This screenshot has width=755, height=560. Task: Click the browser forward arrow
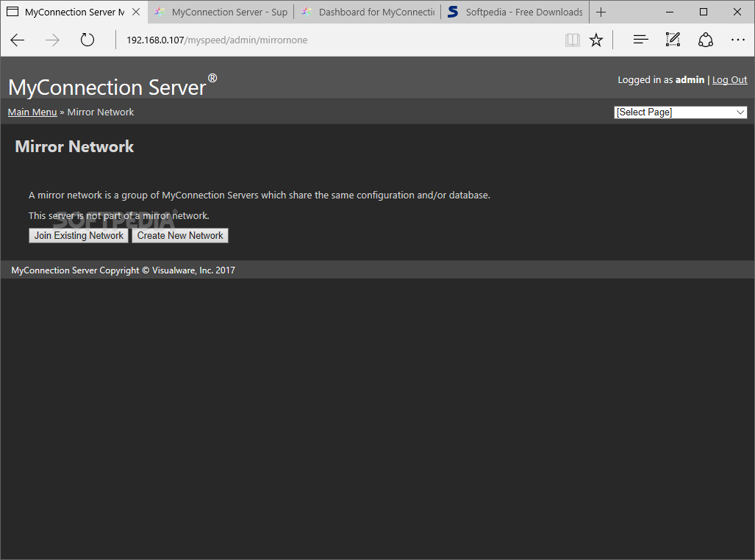[x=52, y=40]
